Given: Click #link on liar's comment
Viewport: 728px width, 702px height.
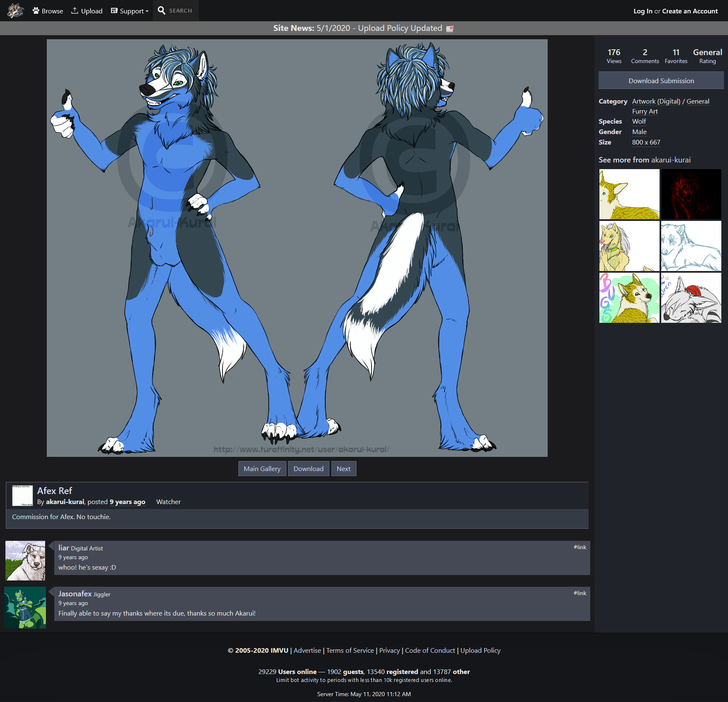Looking at the screenshot, I should (580, 547).
